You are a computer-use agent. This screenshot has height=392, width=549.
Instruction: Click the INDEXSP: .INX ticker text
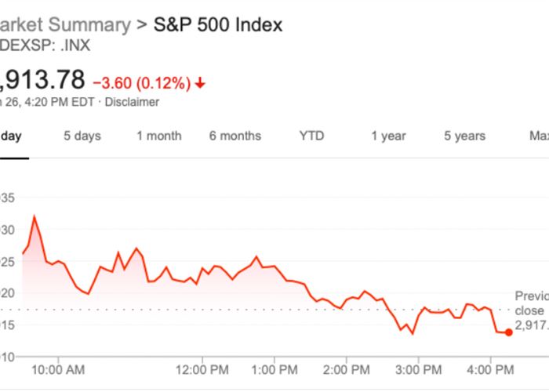point(45,45)
